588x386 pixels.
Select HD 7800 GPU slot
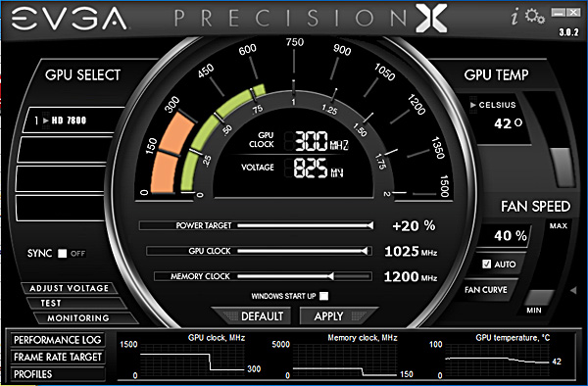[x=73, y=121]
